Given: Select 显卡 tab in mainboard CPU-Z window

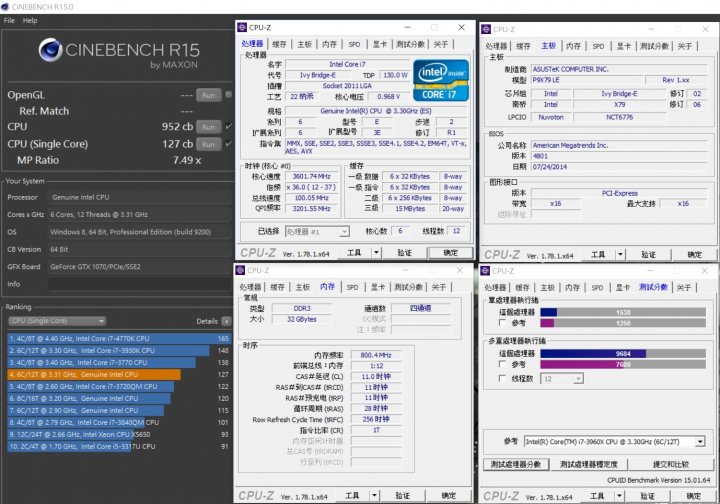Looking at the screenshot, I should 624,46.
